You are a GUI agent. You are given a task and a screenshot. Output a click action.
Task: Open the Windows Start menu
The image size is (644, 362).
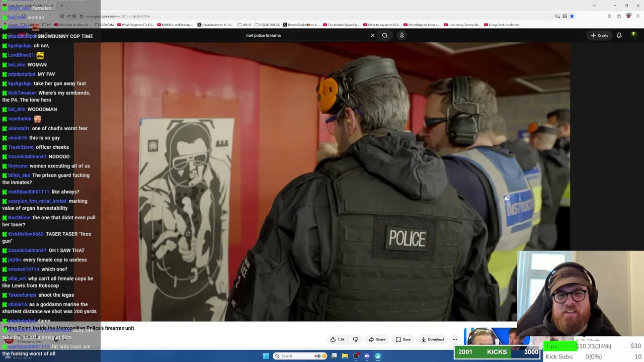click(266, 356)
